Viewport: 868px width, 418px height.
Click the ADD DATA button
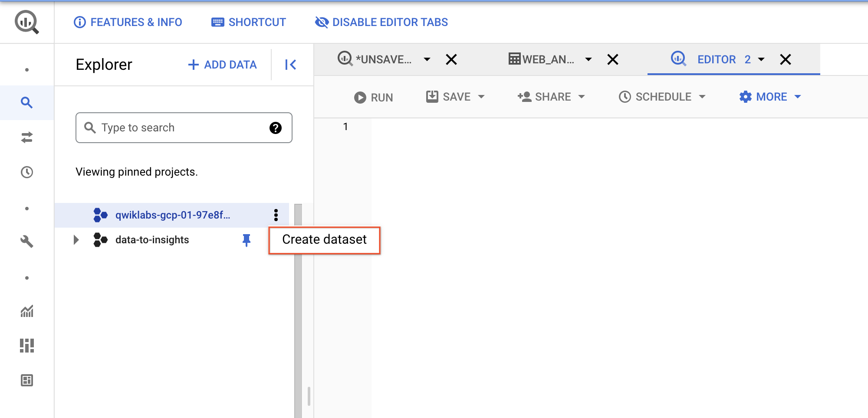click(x=222, y=65)
